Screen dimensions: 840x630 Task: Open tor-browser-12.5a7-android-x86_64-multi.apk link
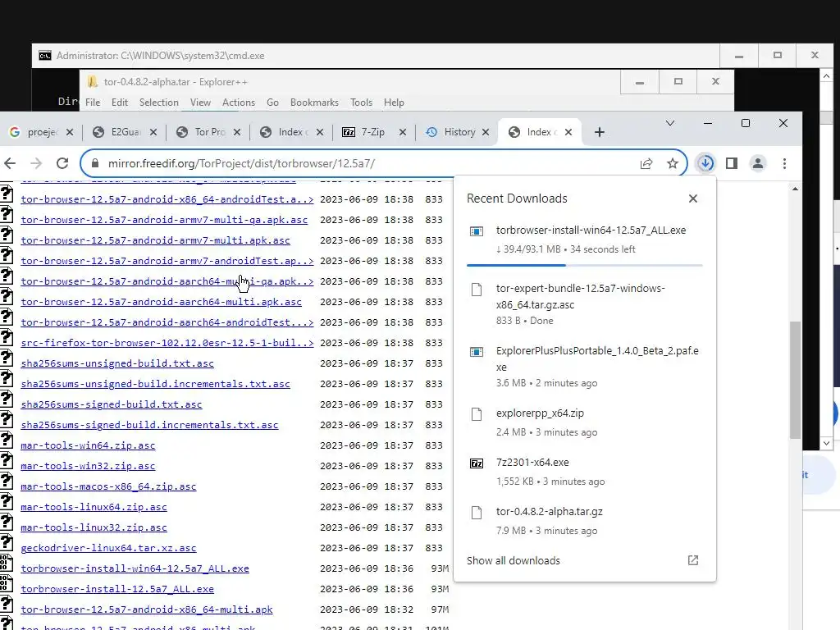coord(147,609)
